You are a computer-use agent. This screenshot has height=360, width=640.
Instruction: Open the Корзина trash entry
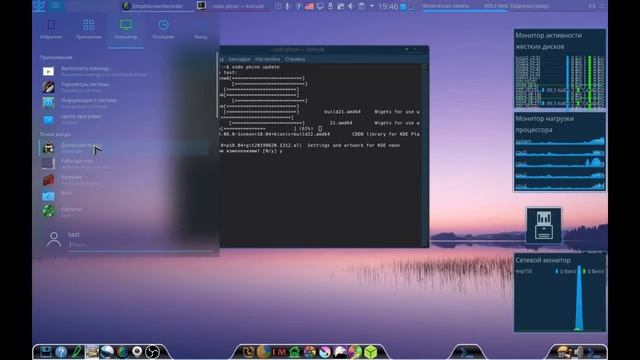124,211
